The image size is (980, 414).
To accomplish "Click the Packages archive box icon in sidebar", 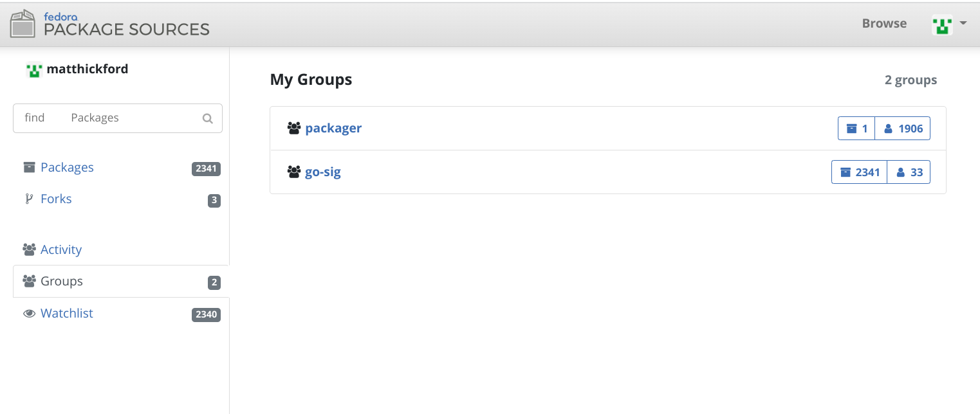I will (29, 167).
